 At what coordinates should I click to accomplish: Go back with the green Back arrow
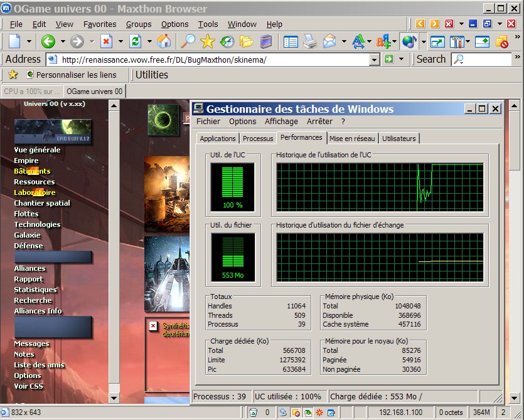point(48,42)
